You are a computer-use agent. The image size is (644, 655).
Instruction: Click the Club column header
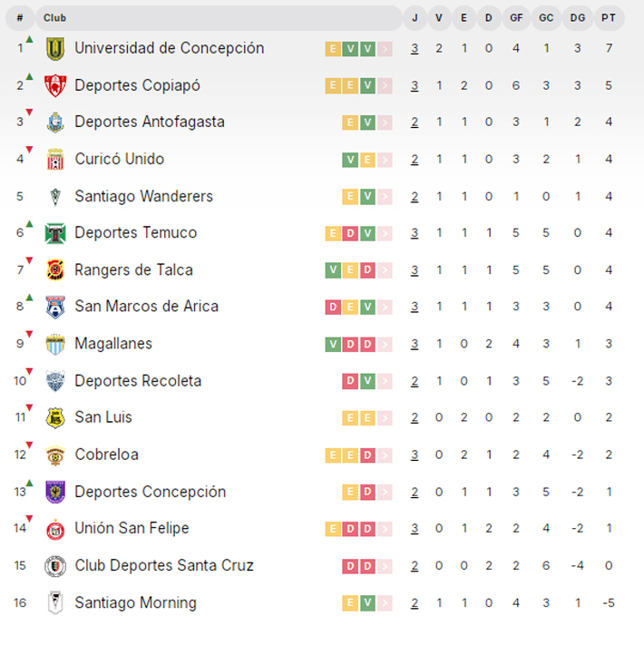tap(54, 17)
